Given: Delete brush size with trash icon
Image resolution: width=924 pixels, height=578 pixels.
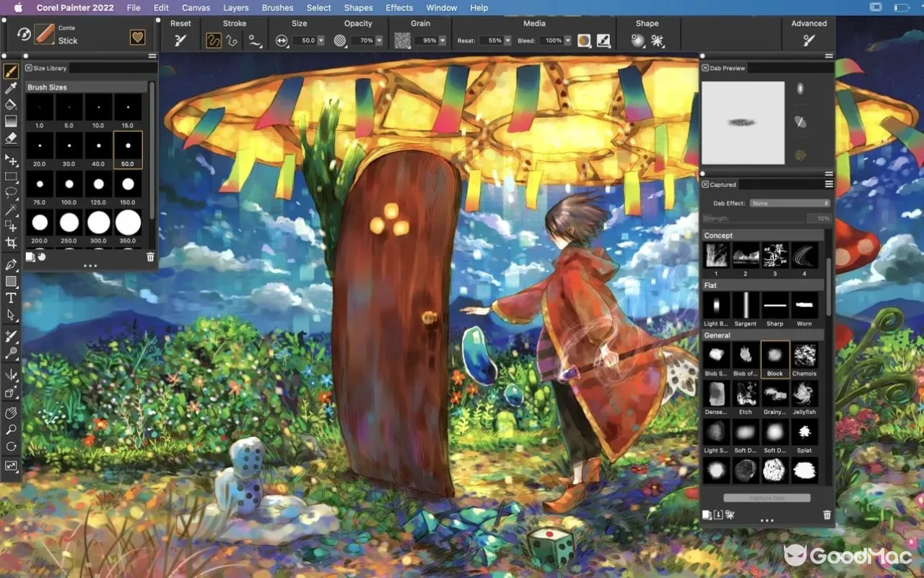Looking at the screenshot, I should 150,256.
